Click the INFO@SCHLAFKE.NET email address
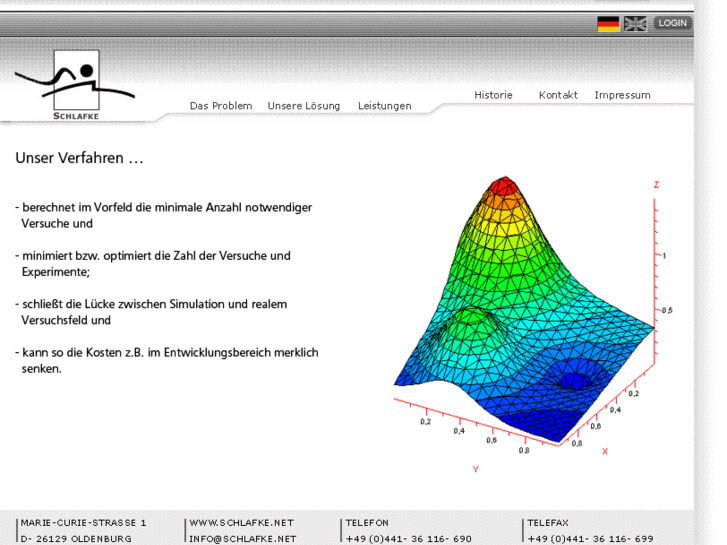 (243, 539)
